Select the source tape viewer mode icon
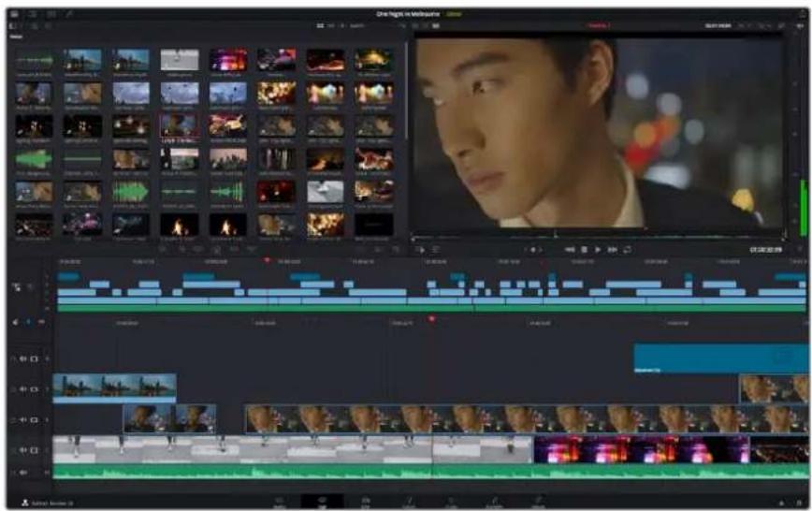 (x=425, y=25)
